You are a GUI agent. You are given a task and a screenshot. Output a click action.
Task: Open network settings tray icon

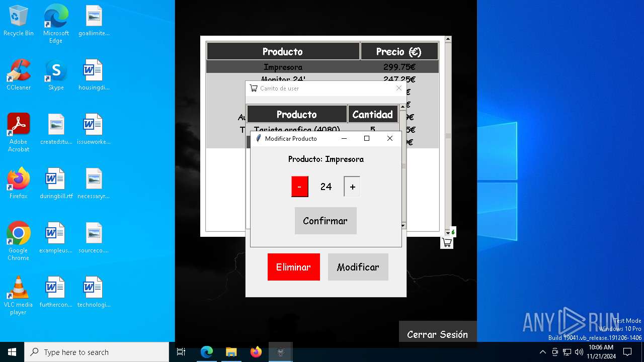point(567,352)
